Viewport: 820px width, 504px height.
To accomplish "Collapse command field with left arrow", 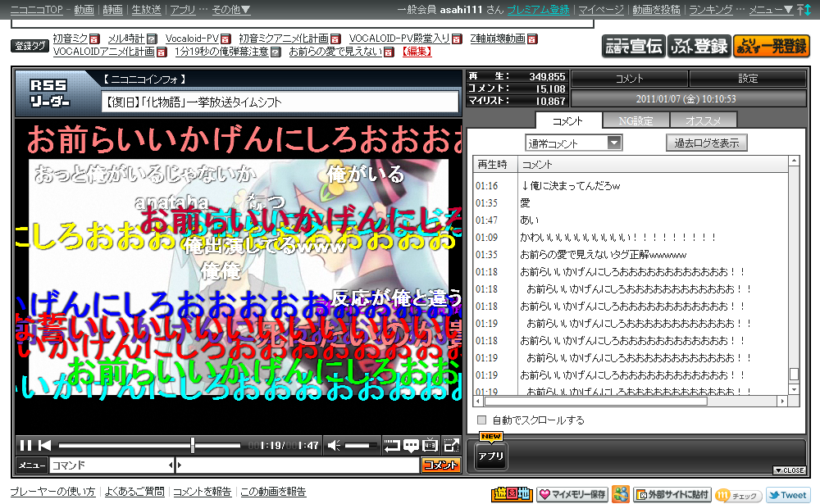I will (171, 465).
